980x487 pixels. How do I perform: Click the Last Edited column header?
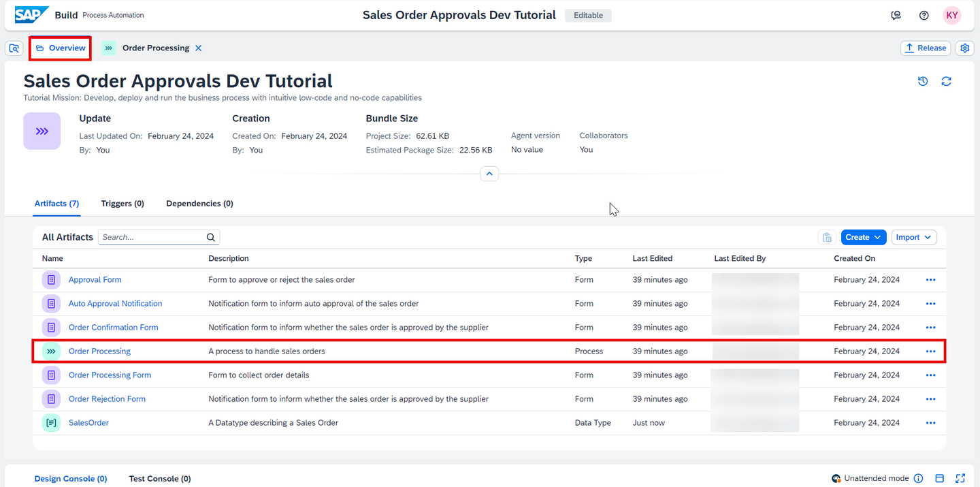coord(652,259)
